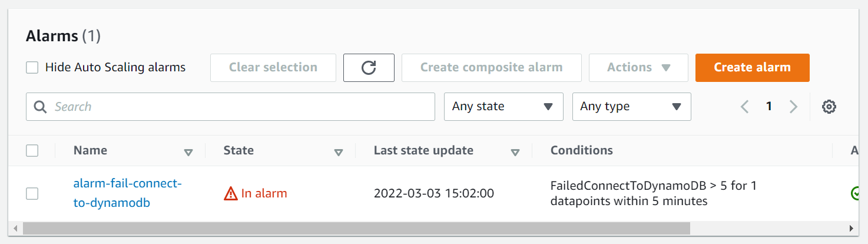This screenshot has height=244, width=868.
Task: Go to next page arrow
Action: [793, 107]
